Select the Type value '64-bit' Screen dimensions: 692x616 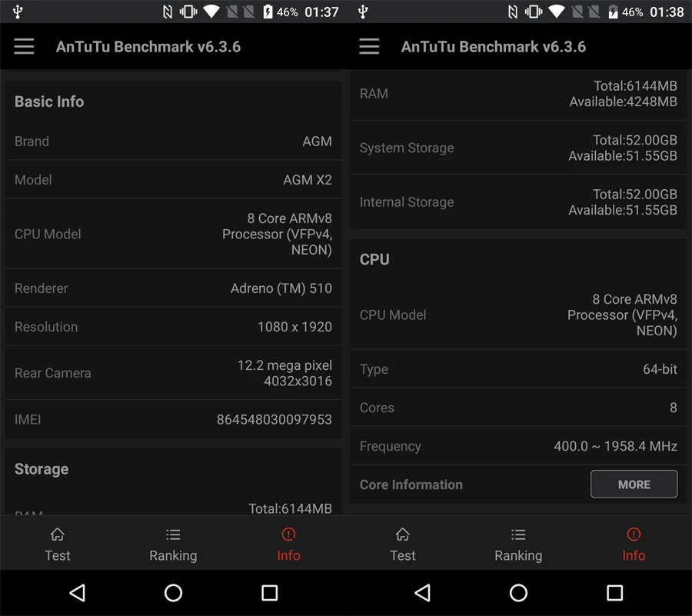[660, 369]
